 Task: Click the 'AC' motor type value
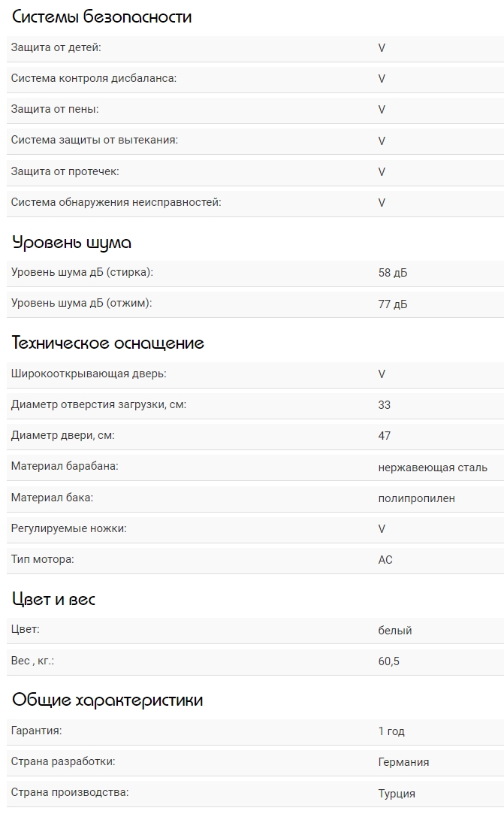385,560
